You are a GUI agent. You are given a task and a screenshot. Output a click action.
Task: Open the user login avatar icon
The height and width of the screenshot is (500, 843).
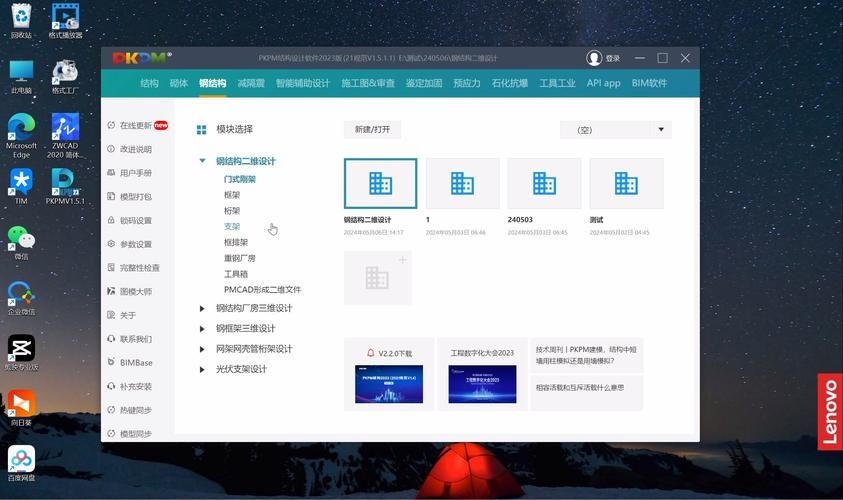pyautogui.click(x=594, y=59)
